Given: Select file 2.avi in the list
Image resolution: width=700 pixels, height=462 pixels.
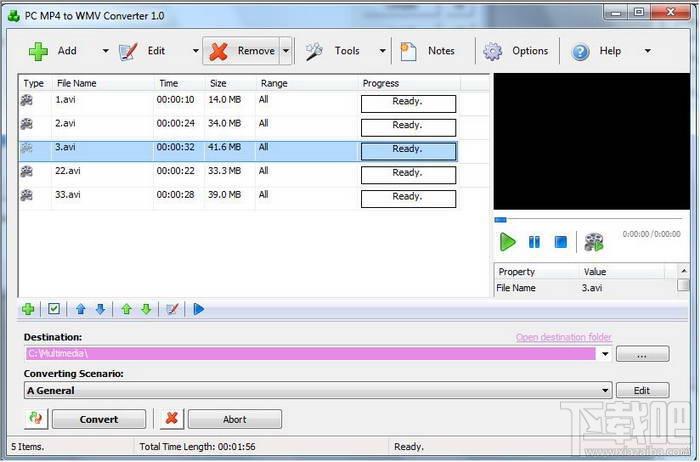Looking at the screenshot, I should 65,123.
